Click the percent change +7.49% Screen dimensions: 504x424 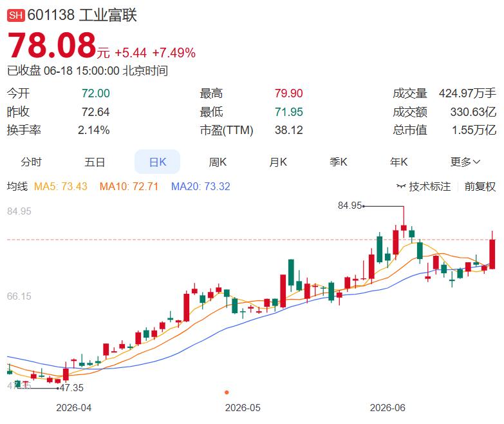pos(174,53)
